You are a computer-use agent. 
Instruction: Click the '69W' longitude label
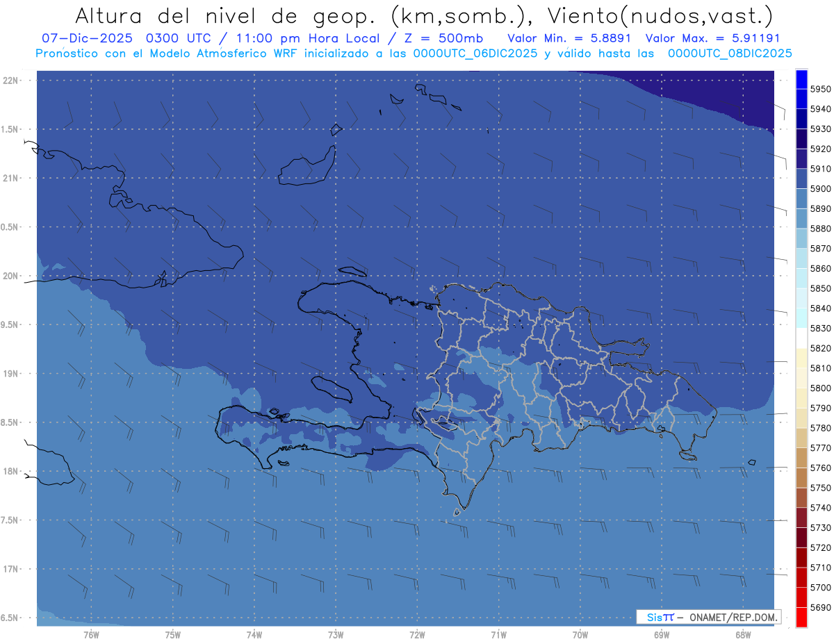coord(662,635)
